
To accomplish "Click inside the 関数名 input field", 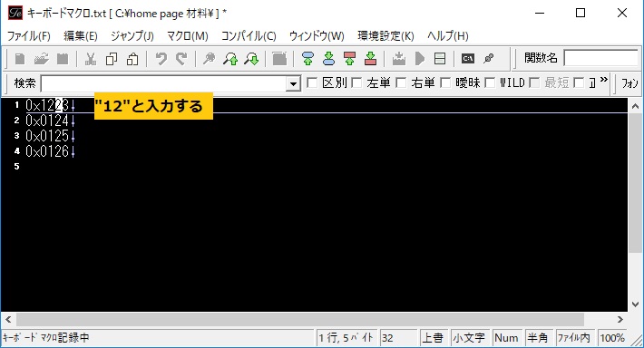I will pyautogui.click(x=601, y=58).
